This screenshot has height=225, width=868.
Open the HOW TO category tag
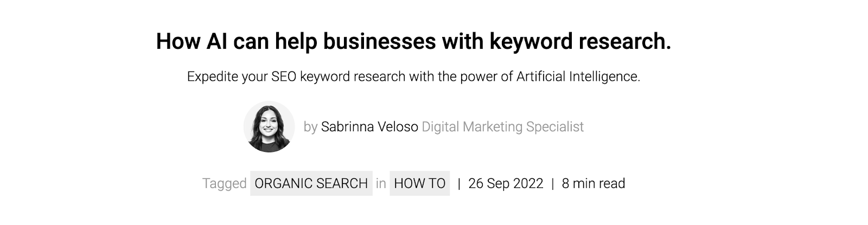point(419,183)
